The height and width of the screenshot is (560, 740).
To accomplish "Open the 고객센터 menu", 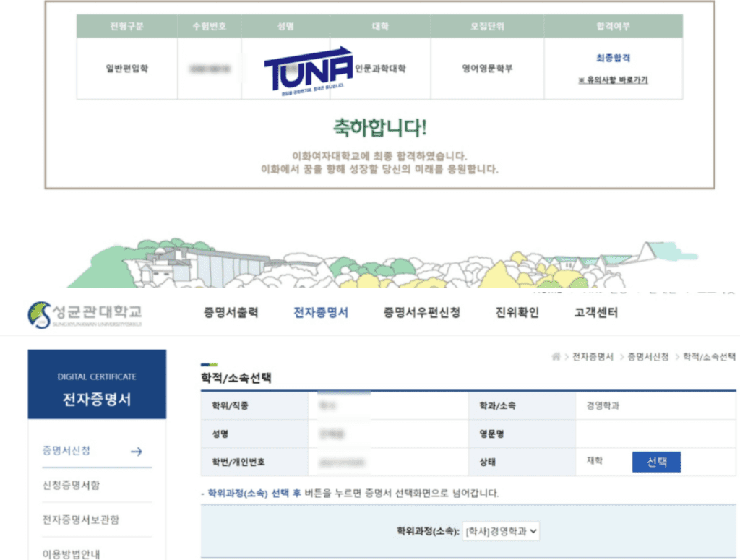I will coord(595,312).
